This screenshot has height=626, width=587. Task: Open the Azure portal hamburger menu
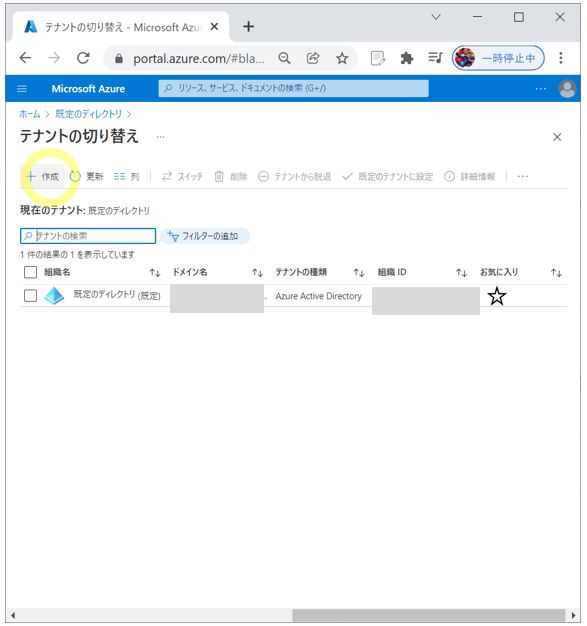[22, 89]
